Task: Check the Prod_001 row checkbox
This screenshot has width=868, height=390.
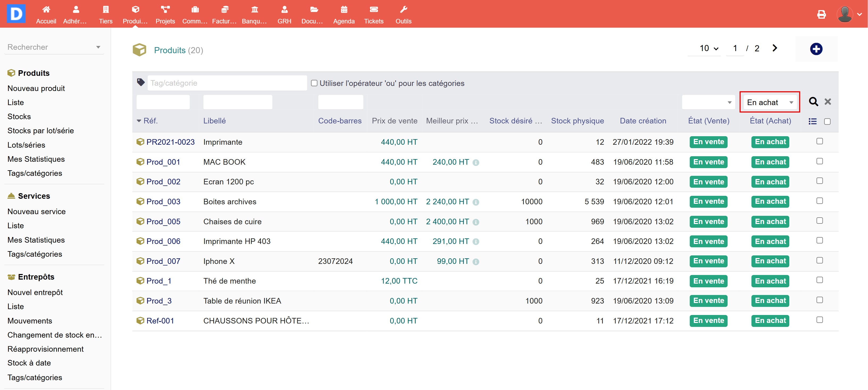Action: (x=820, y=161)
